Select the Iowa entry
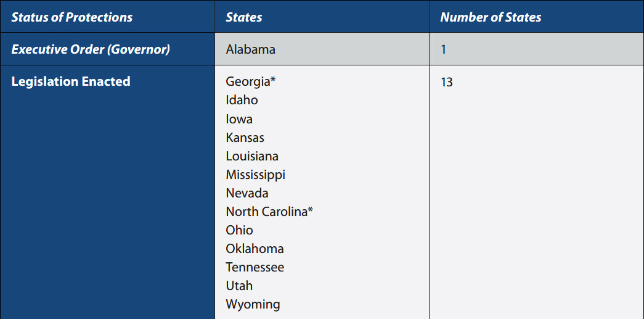This screenshot has height=319, width=644. (x=239, y=119)
